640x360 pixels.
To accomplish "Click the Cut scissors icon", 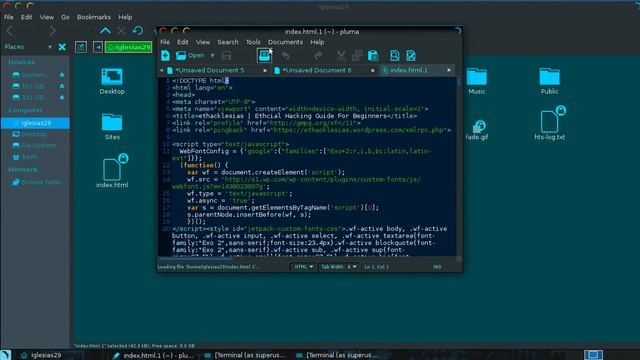I will tap(341, 56).
